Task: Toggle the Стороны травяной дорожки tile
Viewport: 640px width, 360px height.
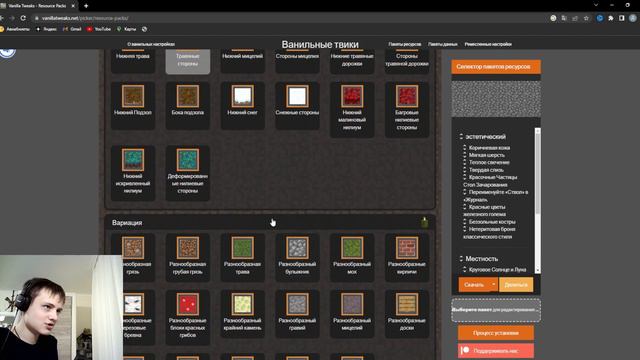Action: coord(407,61)
